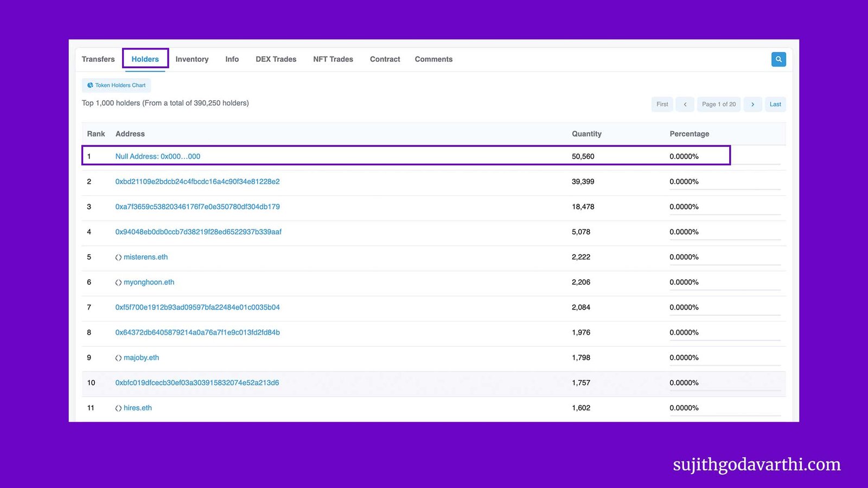Image resolution: width=868 pixels, height=488 pixels.
Task: Click the Page 1 of 20 indicator
Action: (x=719, y=104)
